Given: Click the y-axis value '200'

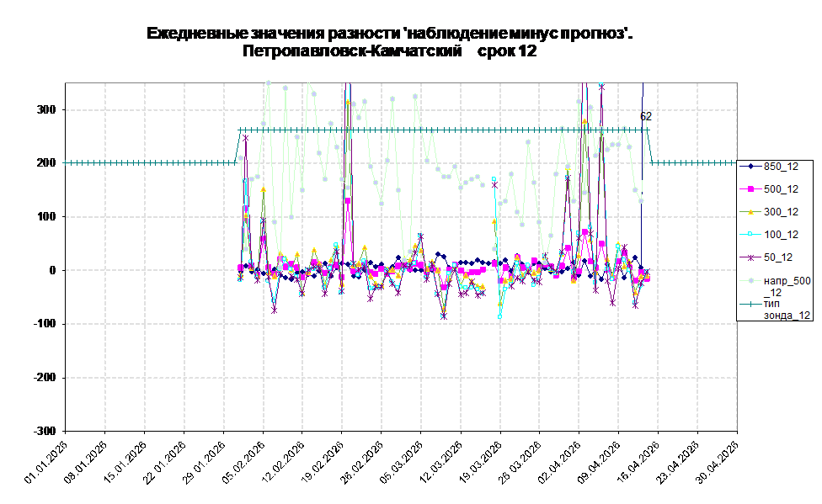Looking at the screenshot, I should pos(46,163).
